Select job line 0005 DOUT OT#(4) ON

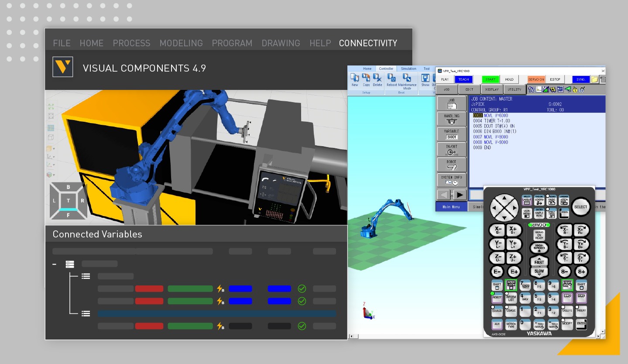pos(494,126)
